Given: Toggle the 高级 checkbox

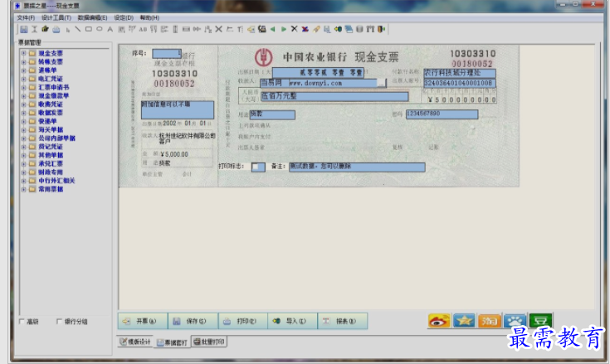Looking at the screenshot, I should tap(22, 321).
